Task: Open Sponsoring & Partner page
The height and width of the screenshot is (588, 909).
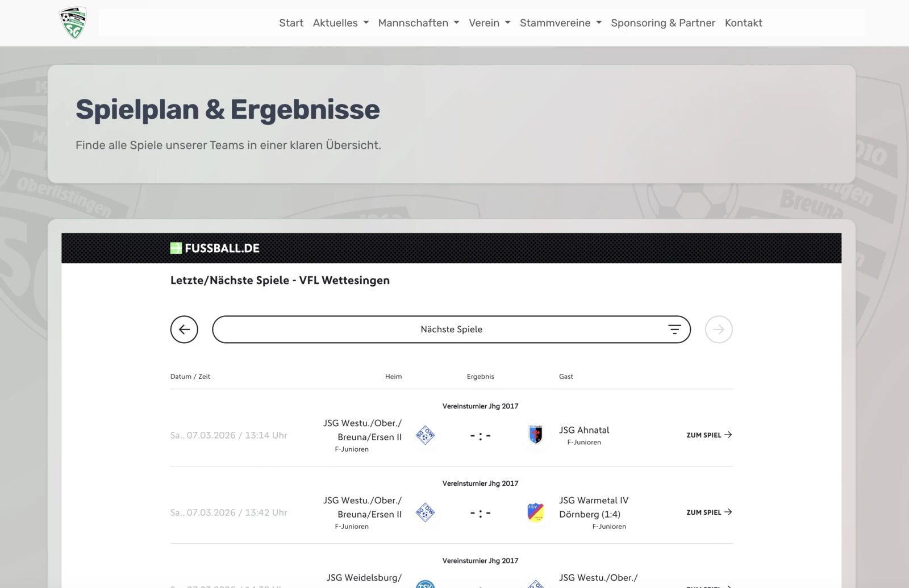Action: [662, 23]
